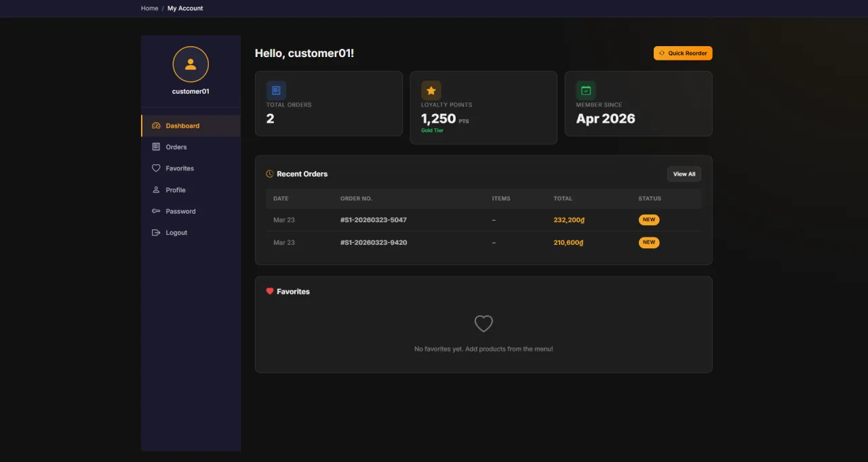Click the Loyalty Points star icon
The height and width of the screenshot is (462, 868).
click(431, 90)
